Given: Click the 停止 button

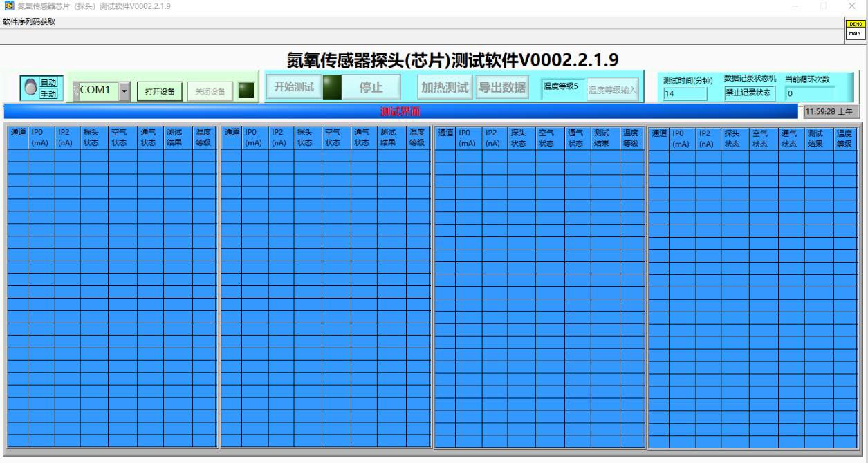Looking at the screenshot, I should [371, 88].
